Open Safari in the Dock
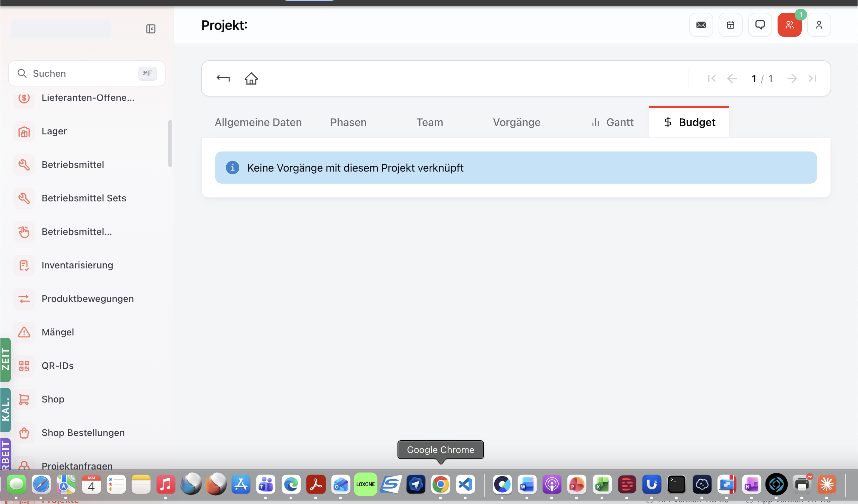The height and width of the screenshot is (504, 858). [x=41, y=484]
